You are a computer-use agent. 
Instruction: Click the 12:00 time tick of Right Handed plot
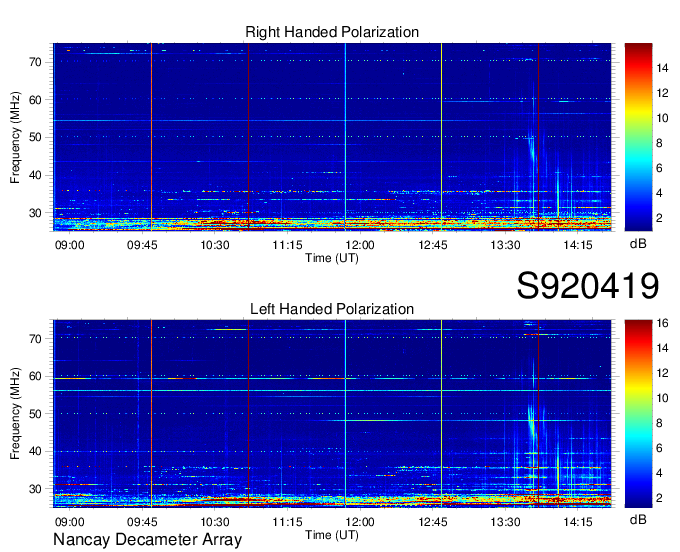tap(360, 245)
